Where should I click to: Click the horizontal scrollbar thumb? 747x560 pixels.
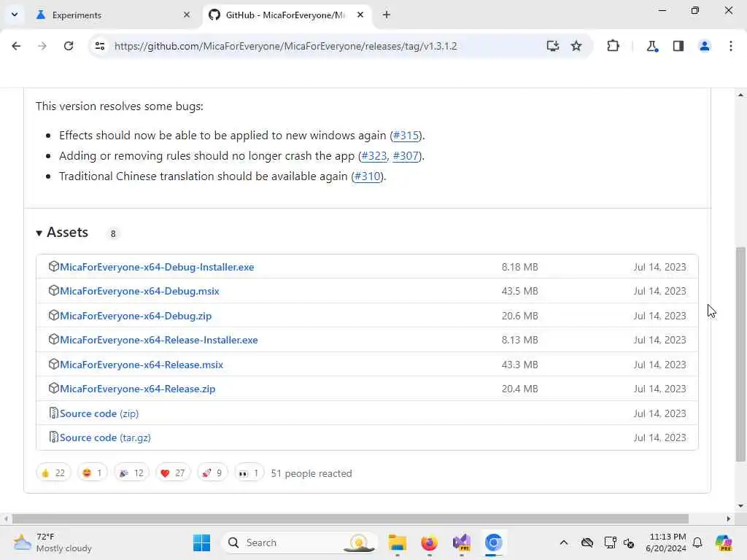[350, 518]
